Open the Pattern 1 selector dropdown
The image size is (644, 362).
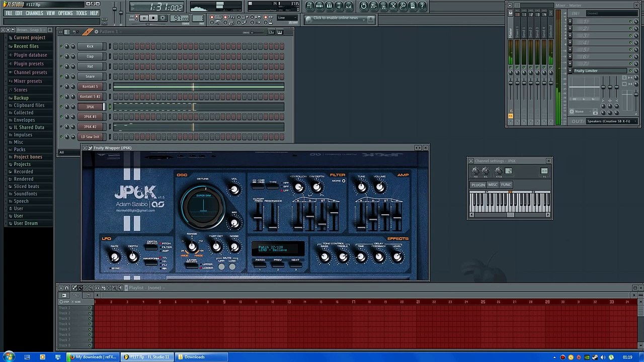pyautogui.click(x=108, y=32)
